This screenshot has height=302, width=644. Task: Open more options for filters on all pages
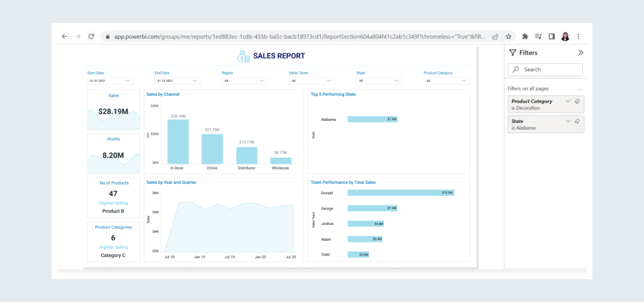pos(580,89)
